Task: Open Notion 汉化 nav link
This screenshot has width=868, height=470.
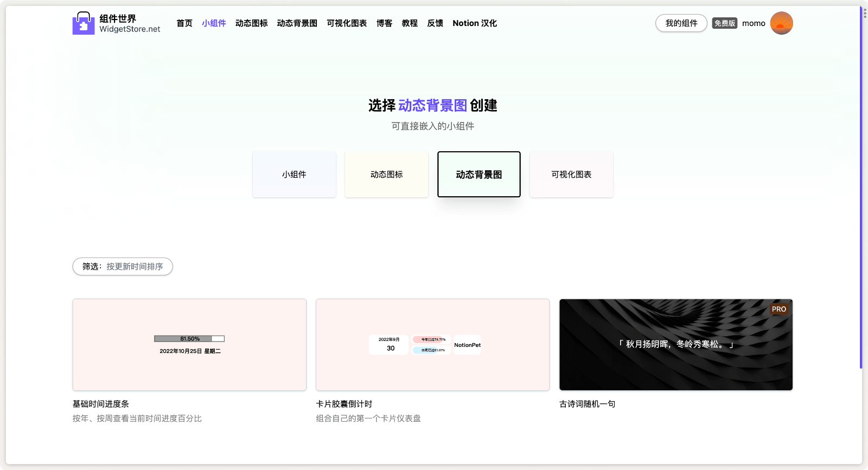Action: pos(475,23)
